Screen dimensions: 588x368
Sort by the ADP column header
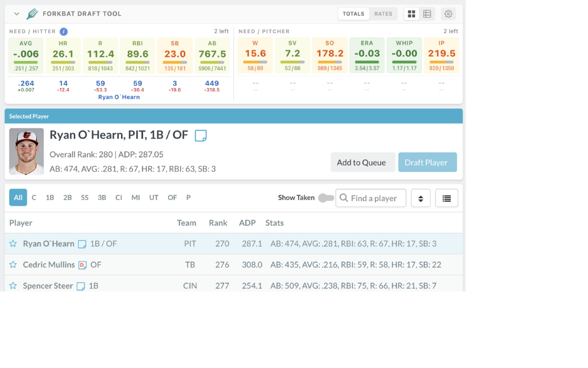coord(247,223)
